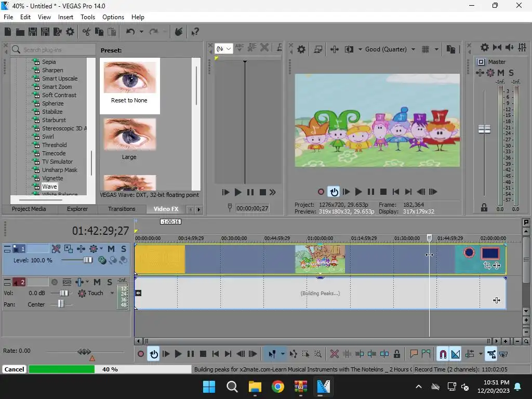Play the trimmer window
Viewport: 532px width, 399px height.
click(238, 192)
